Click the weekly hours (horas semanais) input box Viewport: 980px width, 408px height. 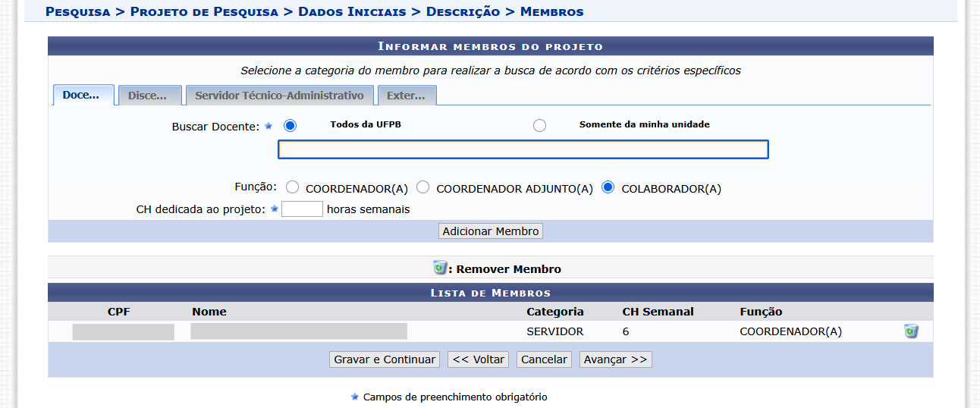point(302,209)
